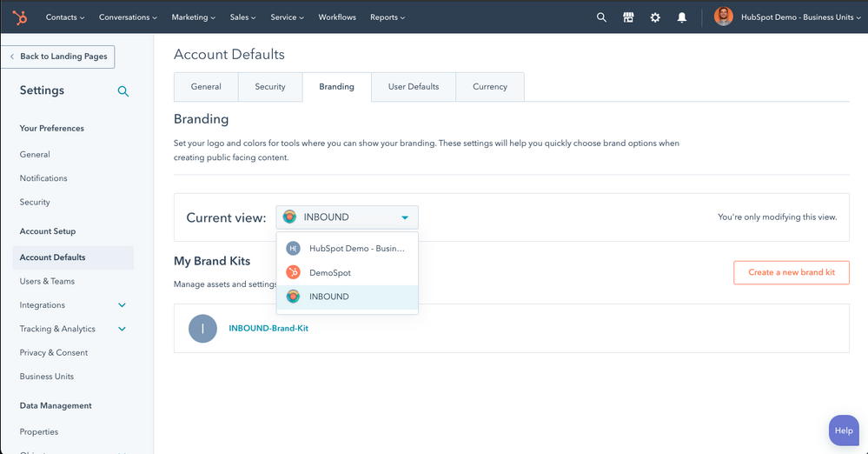Image resolution: width=868 pixels, height=454 pixels.
Task: Switch to the Security tab
Action: [x=270, y=87]
